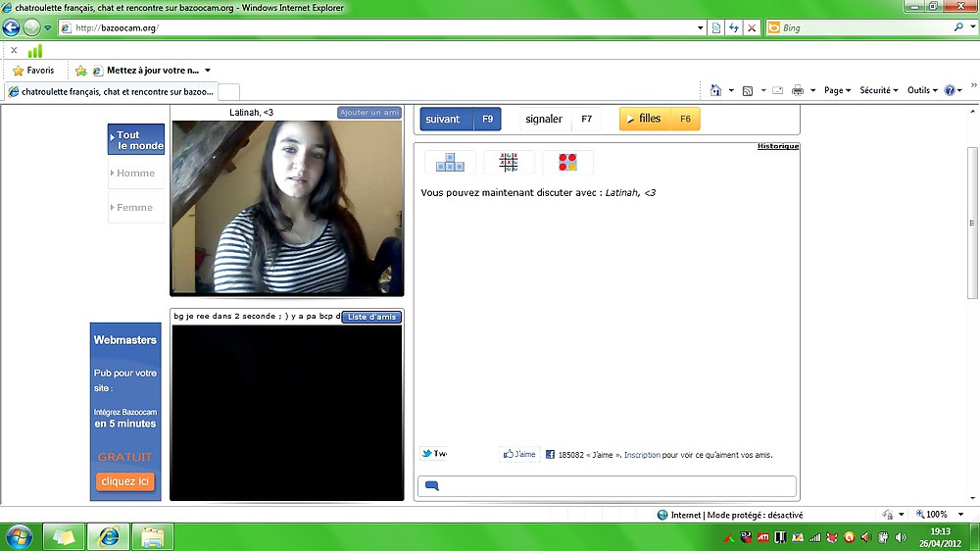Screen dimensions: 980x551
Task: Open Internet Explorer taskbar icon
Action: tap(109, 536)
